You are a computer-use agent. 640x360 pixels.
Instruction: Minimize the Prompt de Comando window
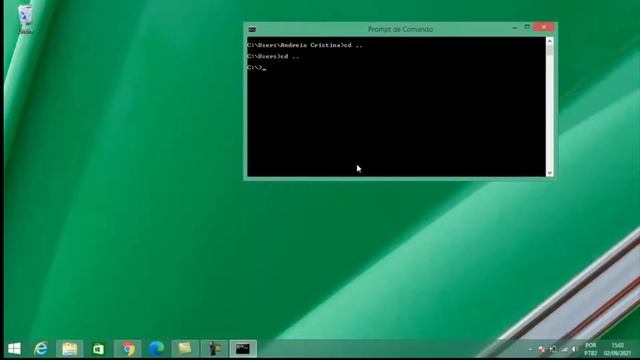(x=515, y=28)
